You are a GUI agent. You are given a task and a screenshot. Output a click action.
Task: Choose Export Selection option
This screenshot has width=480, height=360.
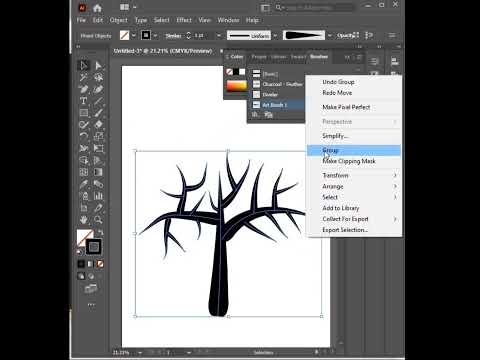(x=354, y=230)
